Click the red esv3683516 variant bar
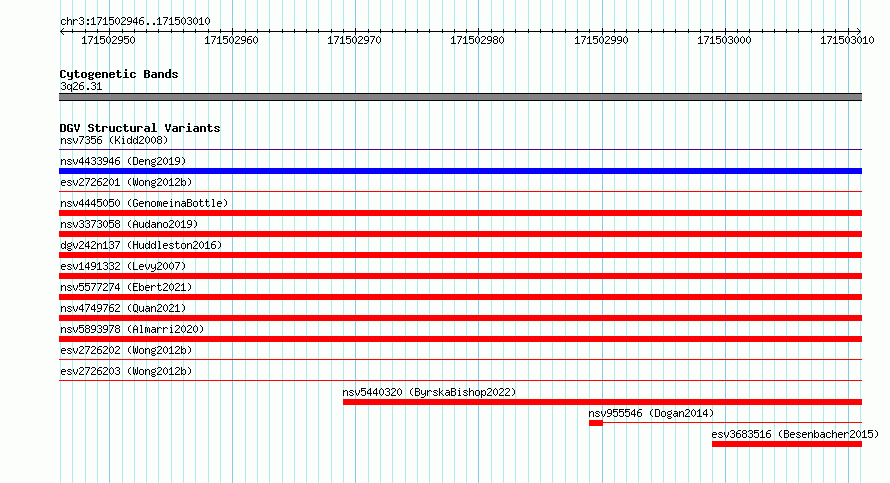 point(787,444)
